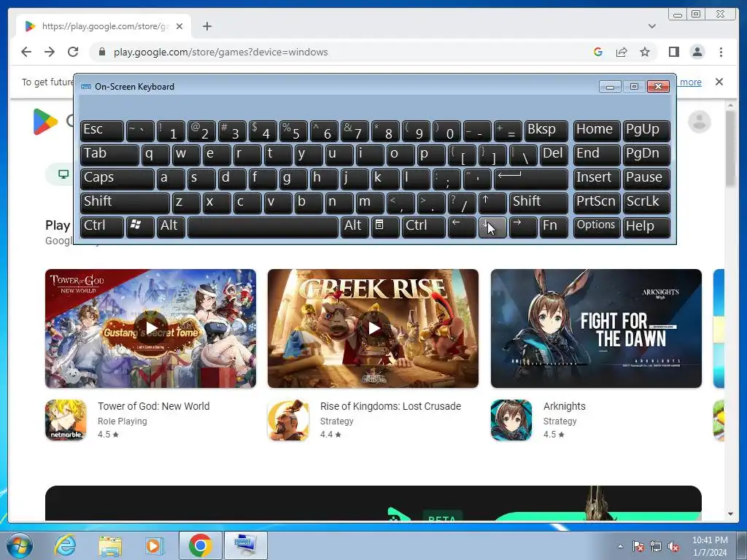The width and height of the screenshot is (747, 560).
Task: Open Tower of God: New World app icon
Action: point(66,420)
